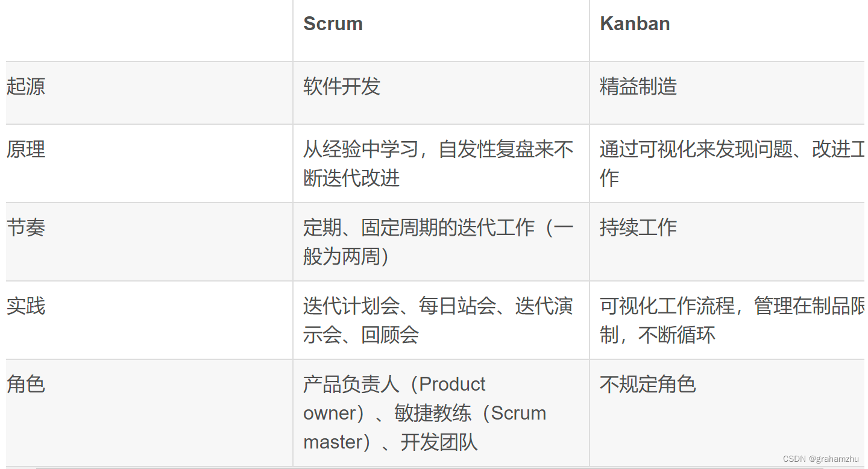
Task: Click the 不规定角色 cell
Action: (728, 413)
